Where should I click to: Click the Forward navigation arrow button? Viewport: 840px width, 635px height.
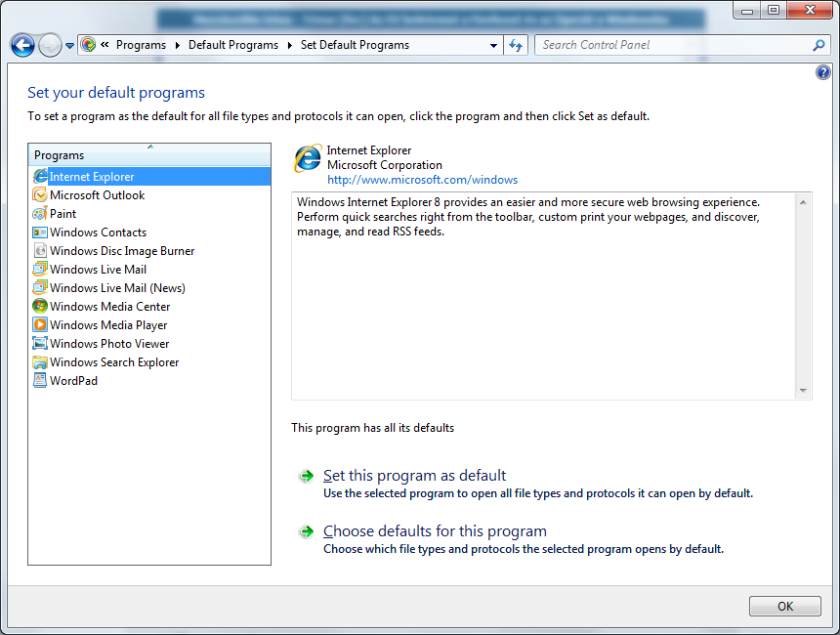coord(51,45)
